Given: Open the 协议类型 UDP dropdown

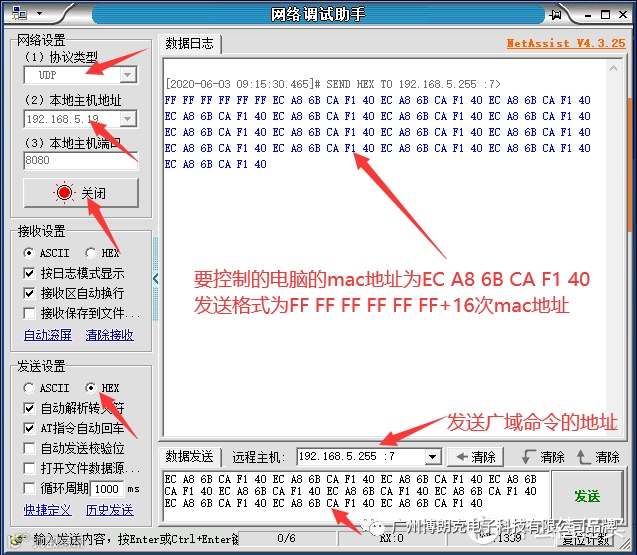Looking at the screenshot, I should (x=128, y=75).
